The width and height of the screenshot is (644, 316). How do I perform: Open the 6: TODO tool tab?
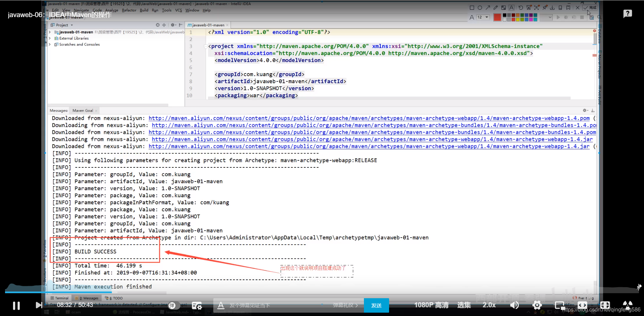click(x=114, y=298)
